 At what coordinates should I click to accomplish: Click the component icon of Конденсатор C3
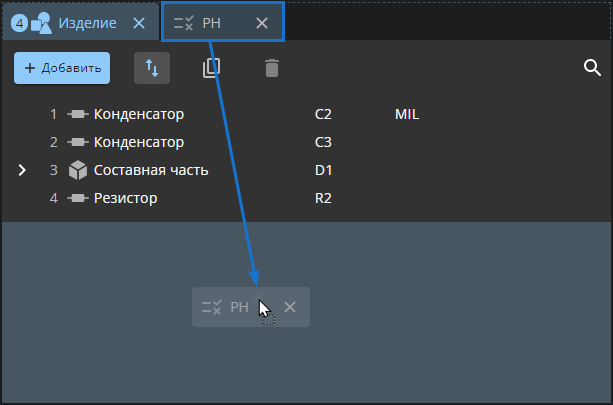[x=78, y=142]
